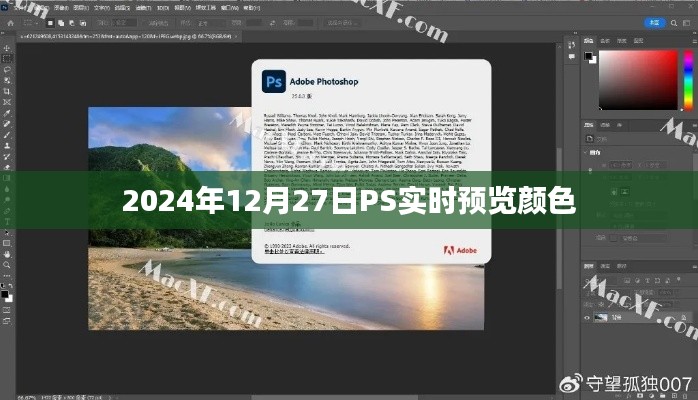The height and width of the screenshot is (400, 698).
Task: Click the document icon in Properties panel
Action: [x=589, y=139]
